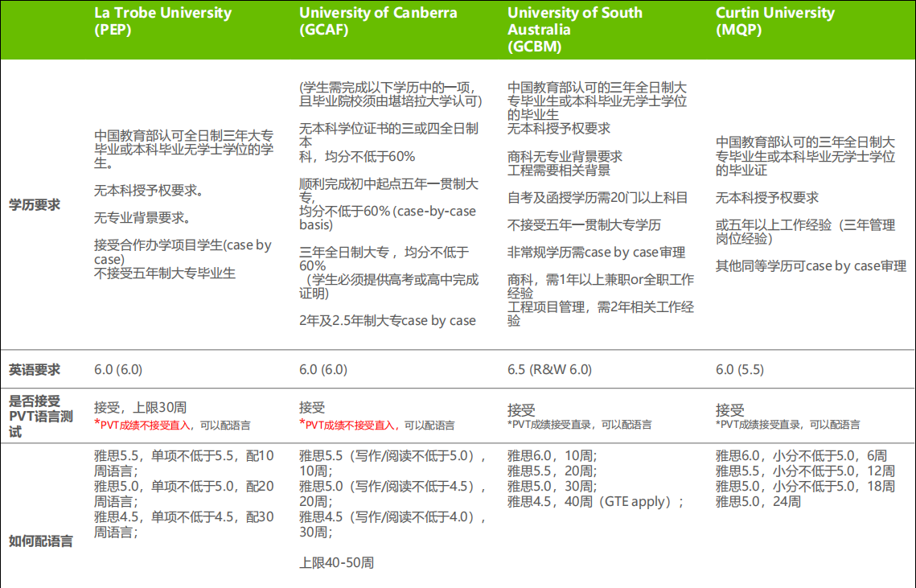Select the "商科无专业背景要求" line
The image size is (916, 588).
pyautogui.click(x=565, y=157)
